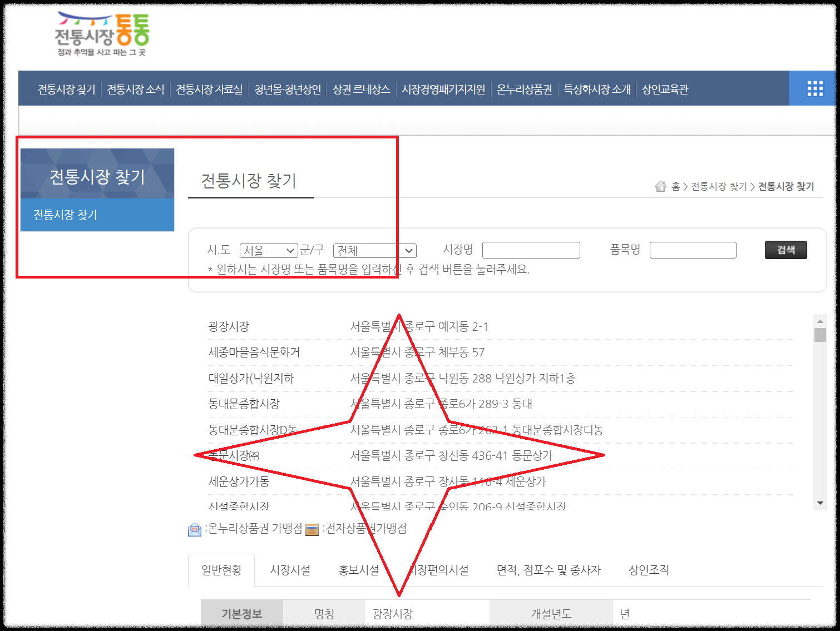
Task: Click the 전자상품권가맹점 legend icon
Action: [x=312, y=529]
